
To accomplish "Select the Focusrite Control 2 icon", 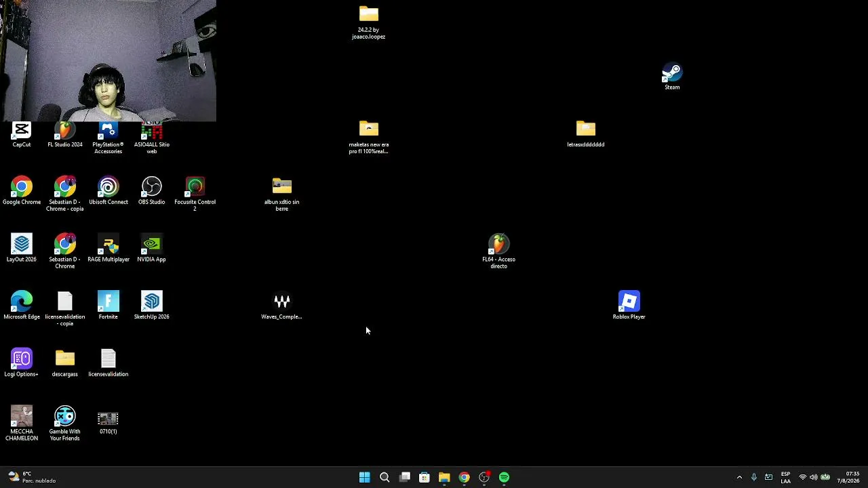I will [x=195, y=195].
